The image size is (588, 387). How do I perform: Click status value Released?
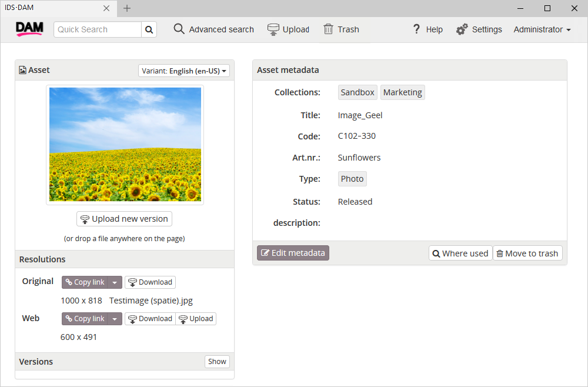[x=355, y=202]
